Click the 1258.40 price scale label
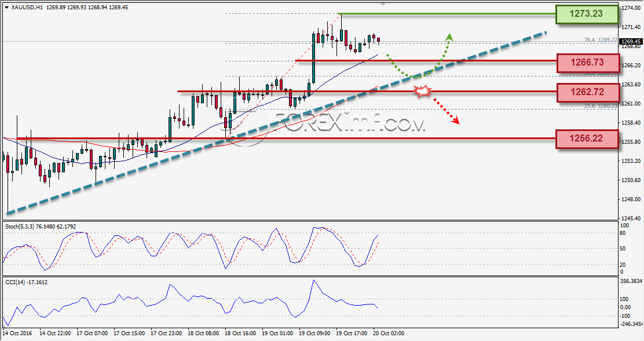Screen dimensions: 644x341 coord(631,122)
